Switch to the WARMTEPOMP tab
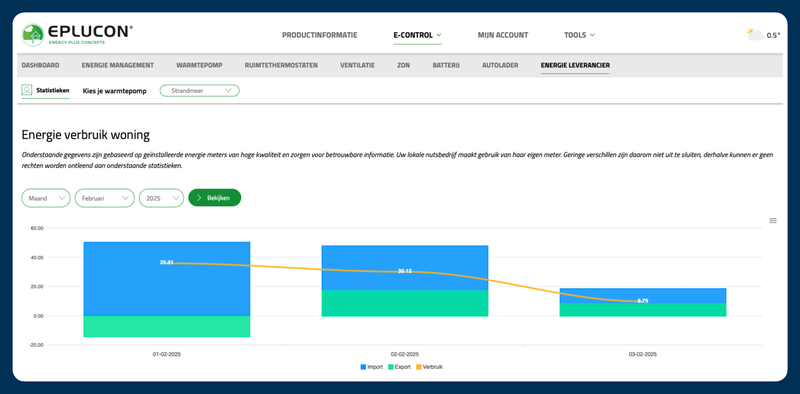The image size is (800, 394). click(x=199, y=65)
